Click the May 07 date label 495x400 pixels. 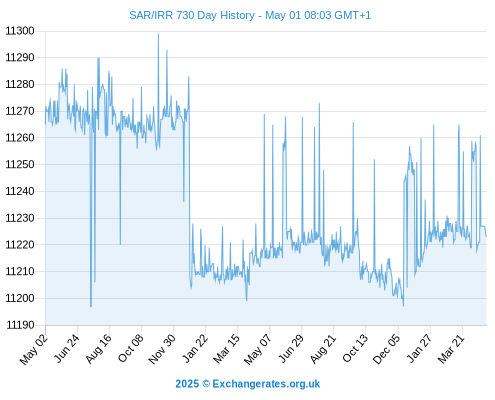pyautogui.click(x=258, y=349)
